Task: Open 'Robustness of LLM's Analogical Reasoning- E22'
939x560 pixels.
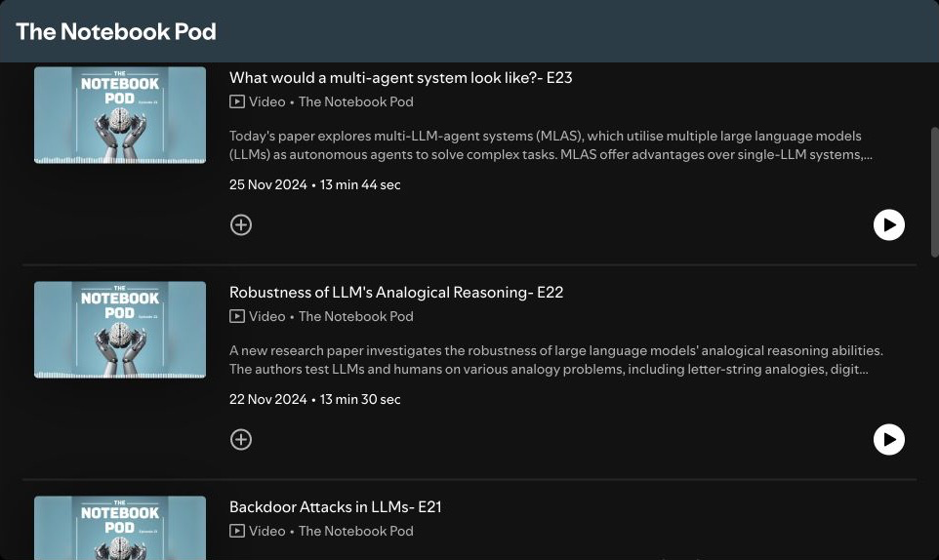Action: pyautogui.click(x=396, y=293)
